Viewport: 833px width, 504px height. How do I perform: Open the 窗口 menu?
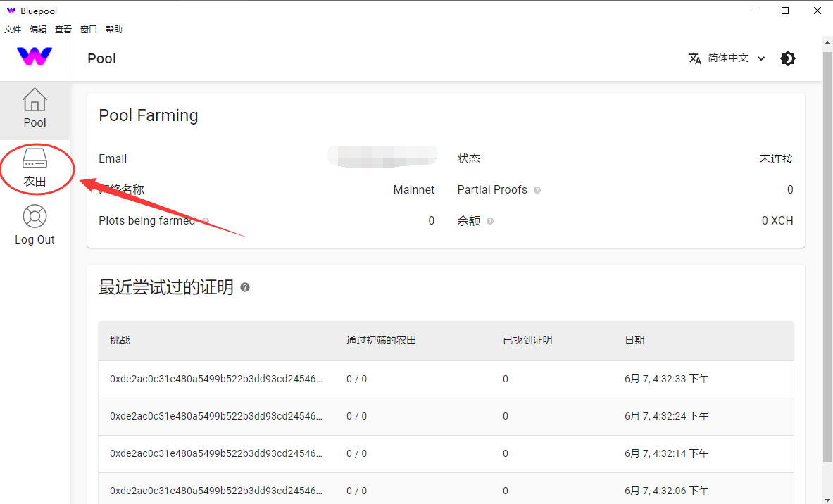[89, 29]
